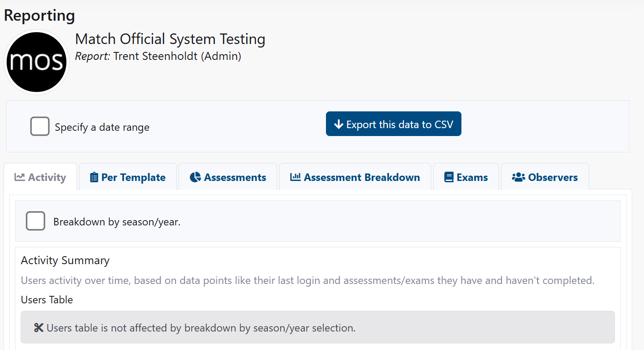Show the Observers tab
Viewport: 644px width, 350px height.
tap(553, 177)
